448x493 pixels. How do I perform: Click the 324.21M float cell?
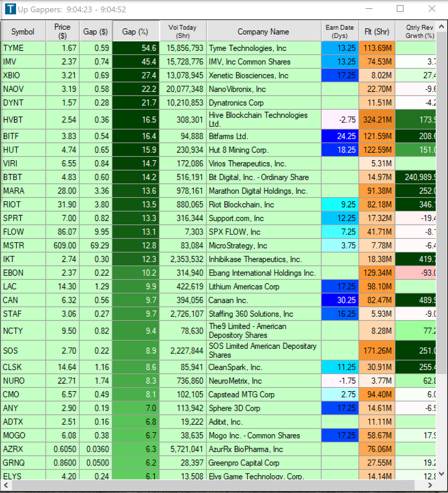(377, 120)
